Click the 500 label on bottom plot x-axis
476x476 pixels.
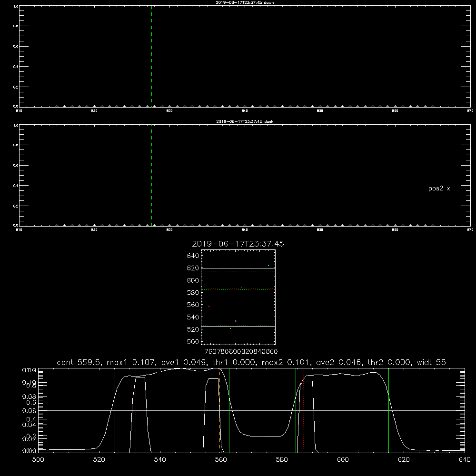[x=38, y=460]
